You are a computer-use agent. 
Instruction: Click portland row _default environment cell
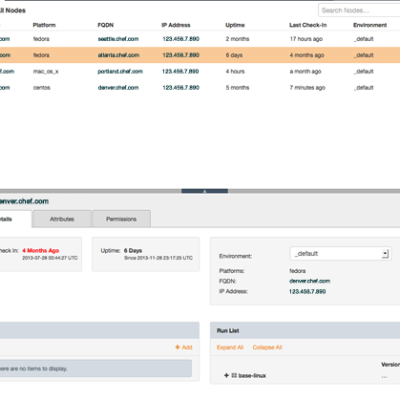pos(364,71)
